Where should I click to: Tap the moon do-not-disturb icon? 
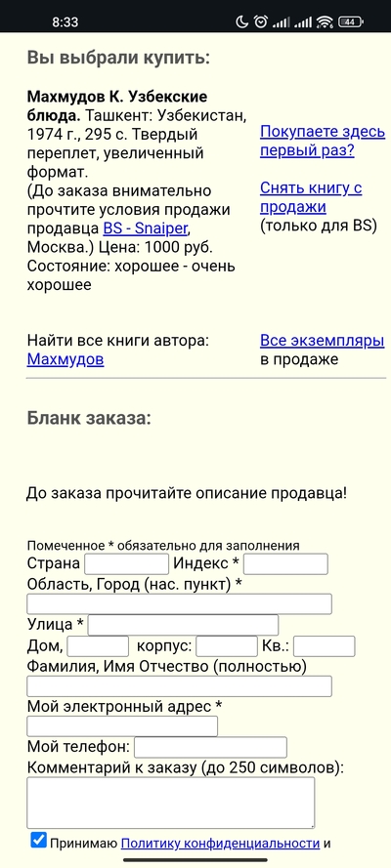pos(242,22)
